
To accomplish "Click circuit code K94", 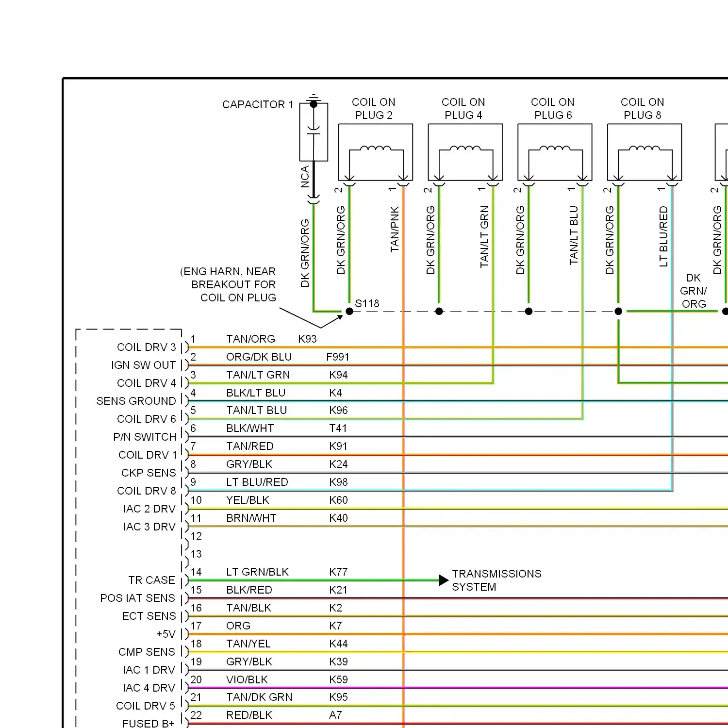I will click(338, 375).
